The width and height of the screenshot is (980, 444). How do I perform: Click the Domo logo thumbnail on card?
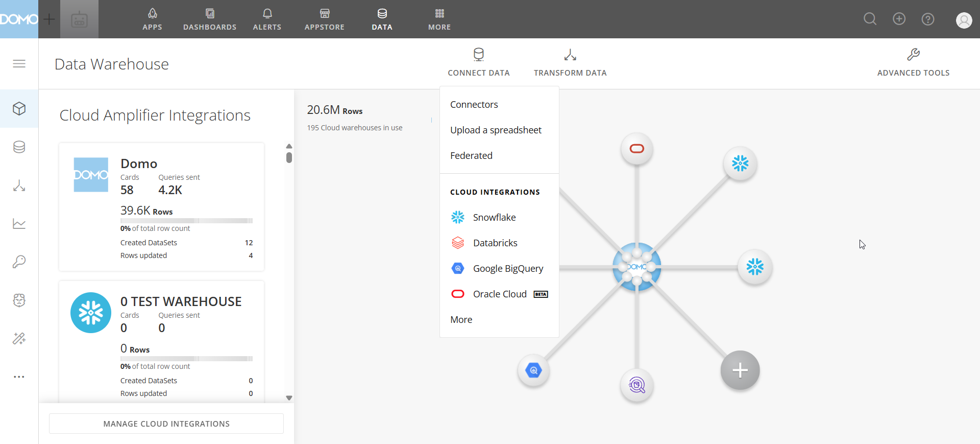pyautogui.click(x=91, y=175)
